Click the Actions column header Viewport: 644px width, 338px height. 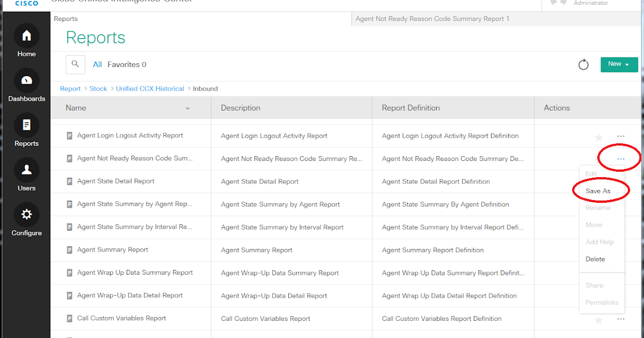557,108
